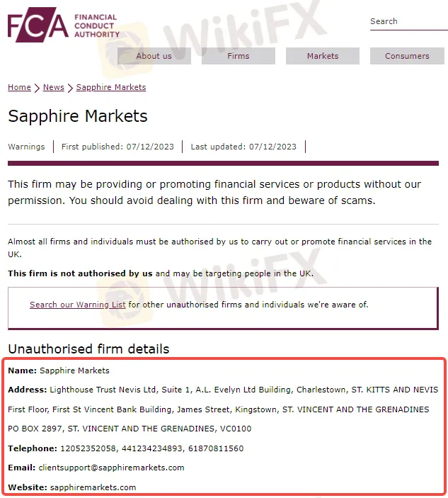Focus the Search input field

(408, 21)
